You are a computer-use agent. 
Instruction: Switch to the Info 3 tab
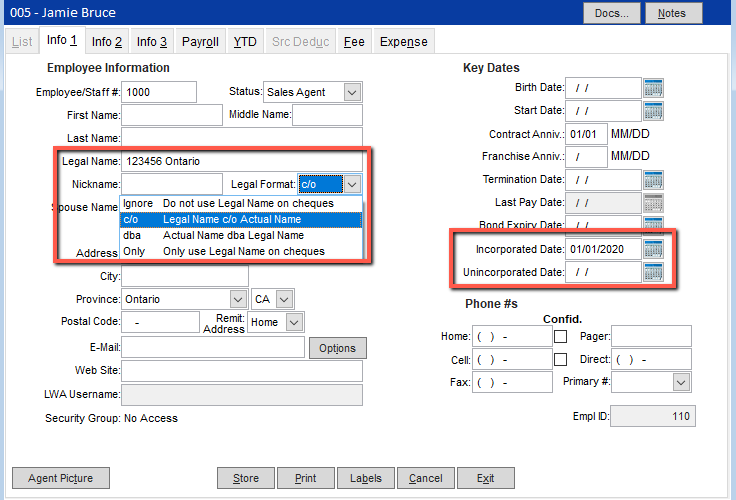coord(152,41)
